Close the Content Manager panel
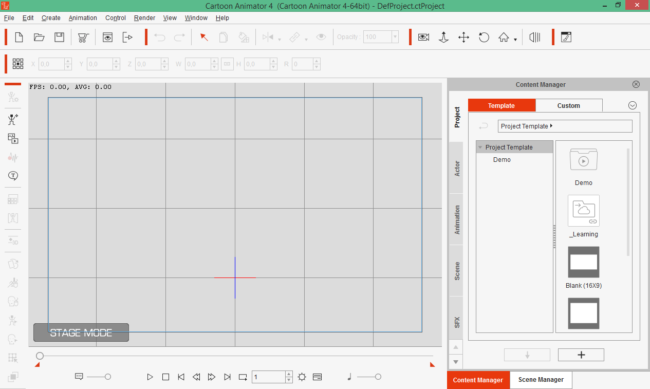Screen dimensions: 650x389 [x=636, y=84]
